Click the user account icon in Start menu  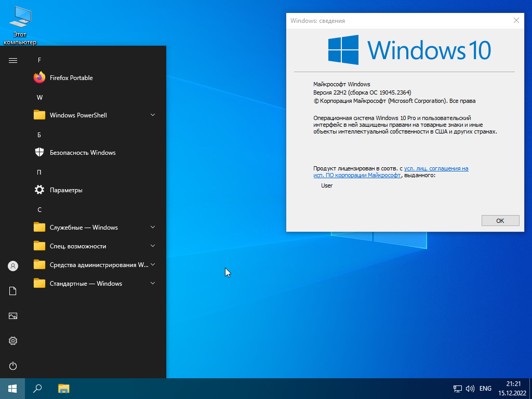point(12,265)
